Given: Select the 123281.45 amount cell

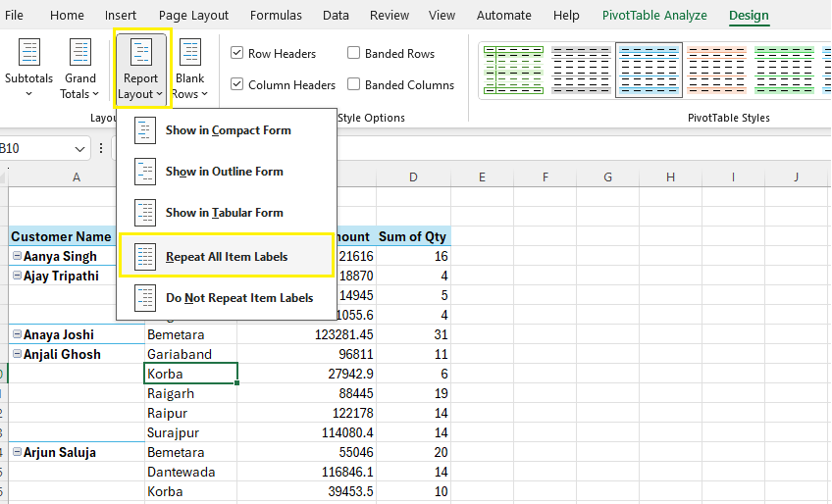Looking at the screenshot, I should [x=307, y=334].
